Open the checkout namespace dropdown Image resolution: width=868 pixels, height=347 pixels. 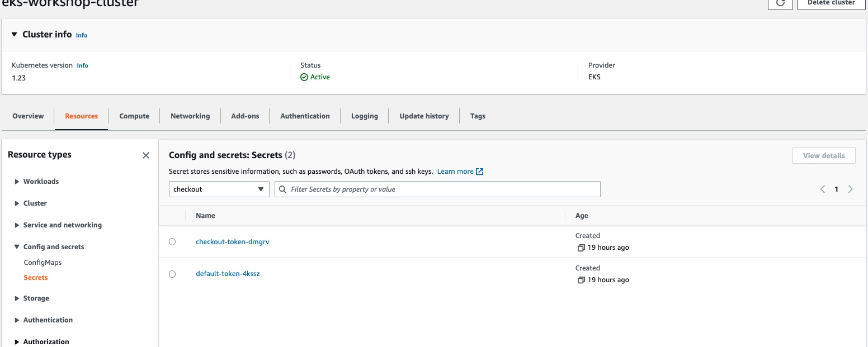click(x=219, y=189)
